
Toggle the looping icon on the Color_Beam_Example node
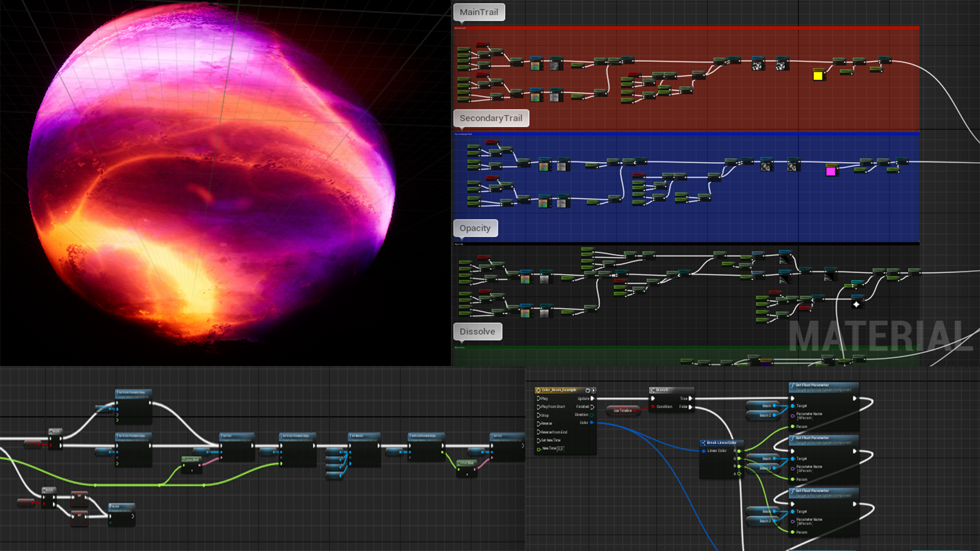(x=587, y=390)
